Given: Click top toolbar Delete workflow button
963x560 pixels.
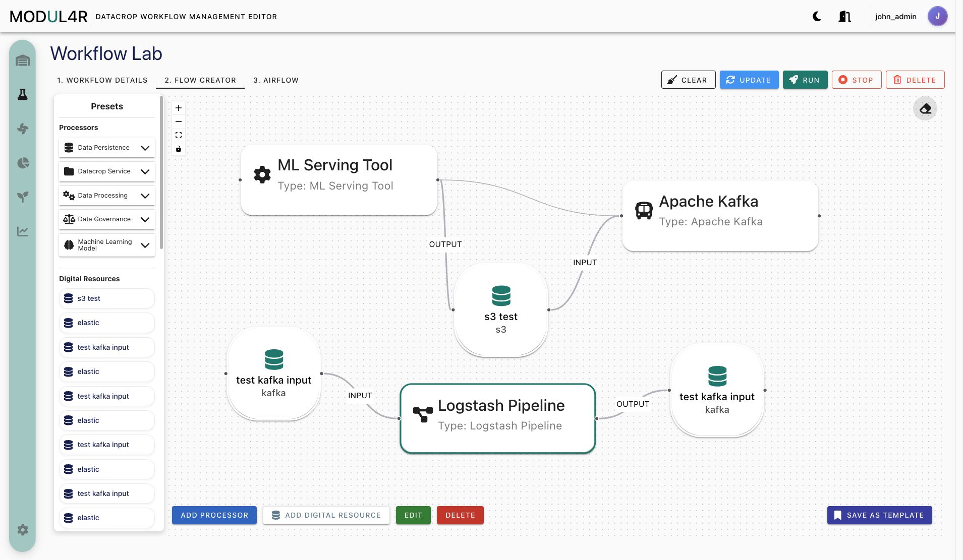Looking at the screenshot, I should [x=915, y=80].
